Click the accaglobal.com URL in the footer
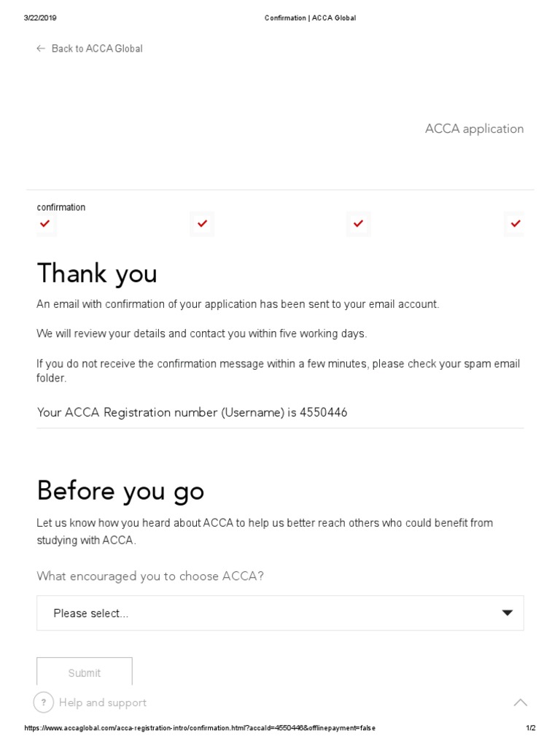This screenshot has height=747, width=560. (x=201, y=728)
